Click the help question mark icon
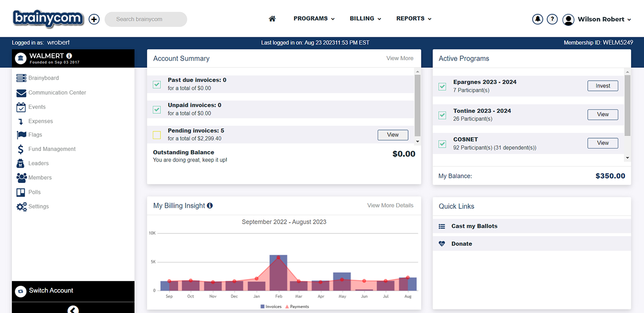 point(552,19)
